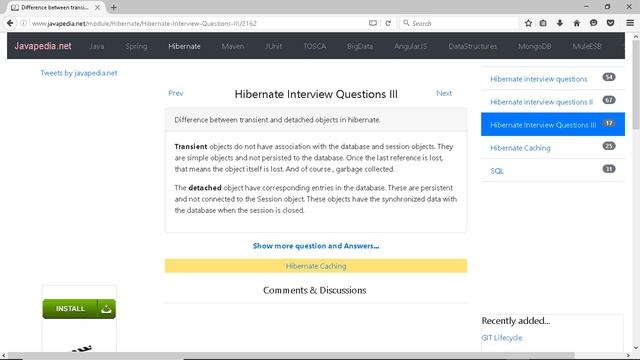Click the scrollbar up arrow

click(636, 37)
